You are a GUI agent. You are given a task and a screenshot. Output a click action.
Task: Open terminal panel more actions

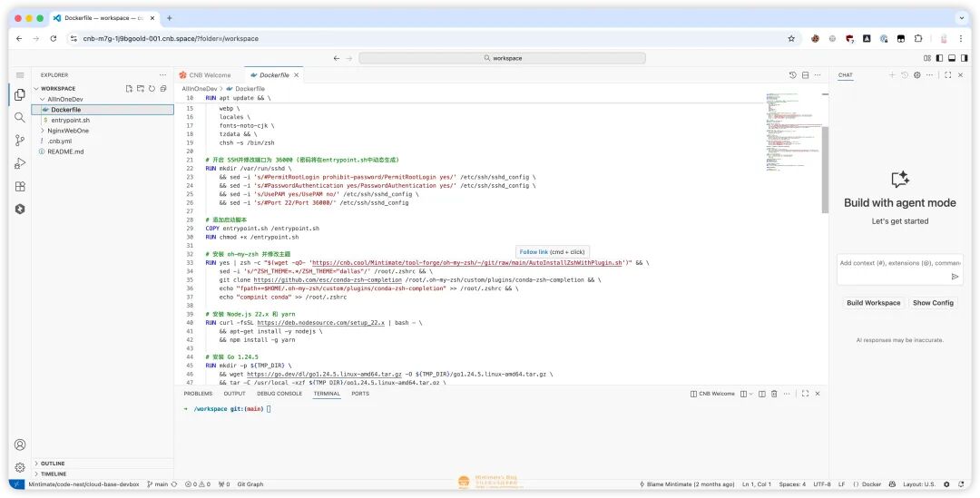(x=787, y=394)
